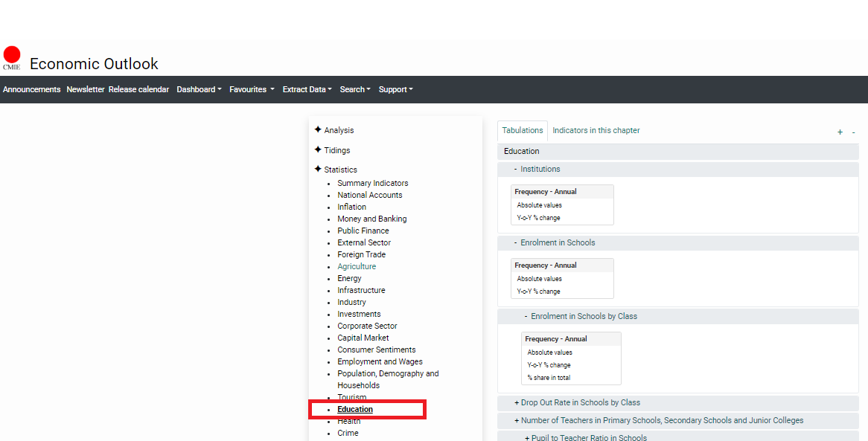The width and height of the screenshot is (868, 441).
Task: Select National Accounts in Statistics list
Action: point(369,195)
